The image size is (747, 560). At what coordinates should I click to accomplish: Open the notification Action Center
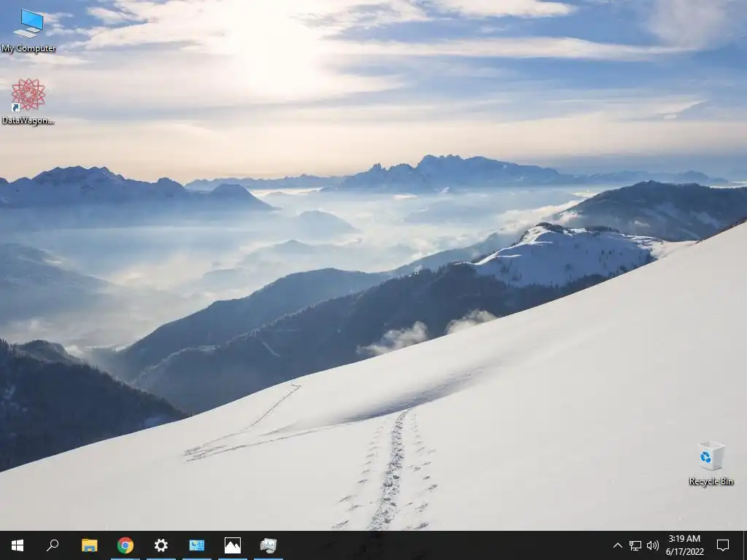[x=723, y=545]
